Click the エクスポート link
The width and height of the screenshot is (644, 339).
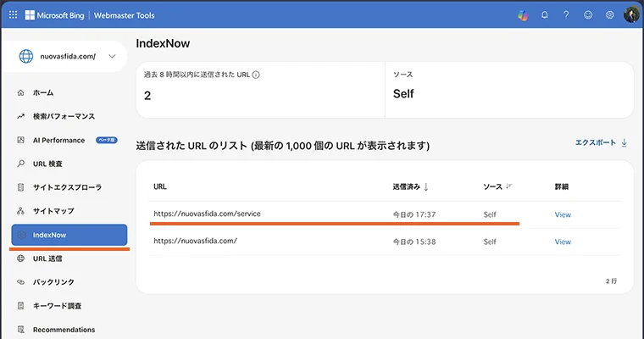(x=595, y=142)
